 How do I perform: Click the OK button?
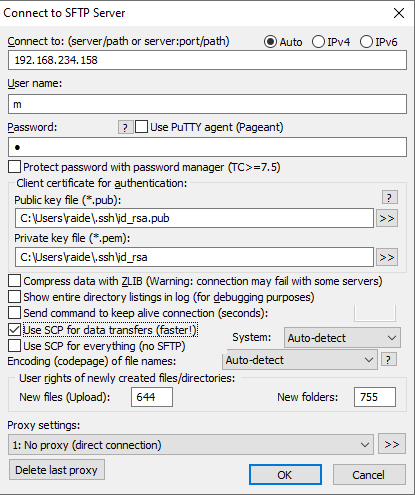tap(285, 475)
